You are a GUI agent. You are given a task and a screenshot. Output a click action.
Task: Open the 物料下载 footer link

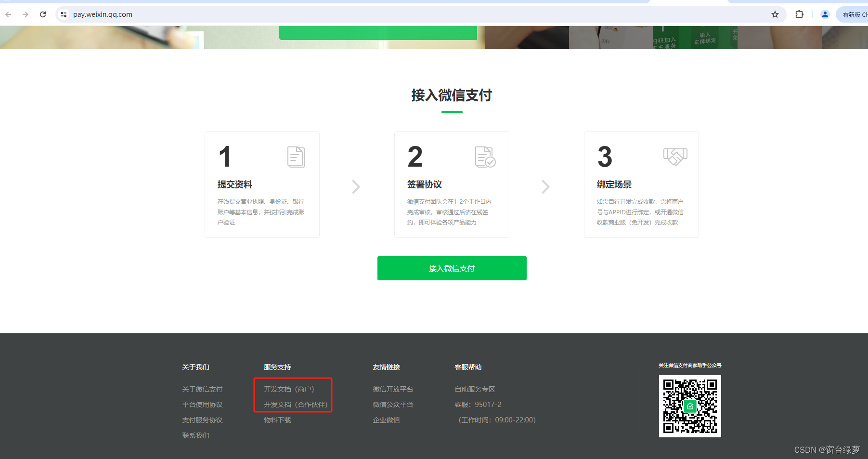coord(277,420)
